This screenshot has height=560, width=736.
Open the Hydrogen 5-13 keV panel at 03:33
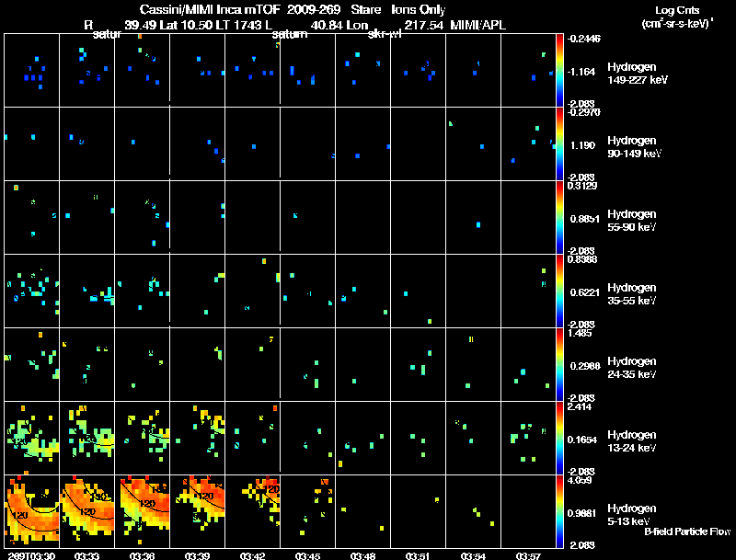point(86,512)
